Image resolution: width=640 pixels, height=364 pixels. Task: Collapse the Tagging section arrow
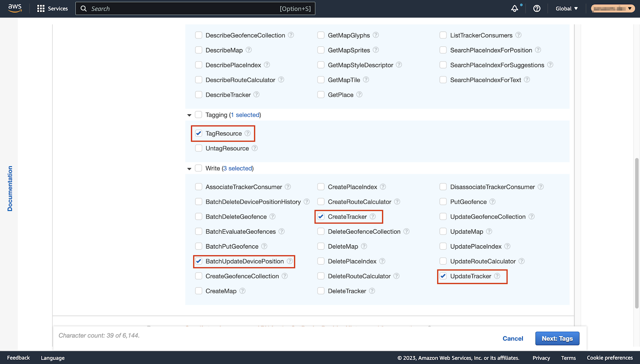tap(189, 115)
